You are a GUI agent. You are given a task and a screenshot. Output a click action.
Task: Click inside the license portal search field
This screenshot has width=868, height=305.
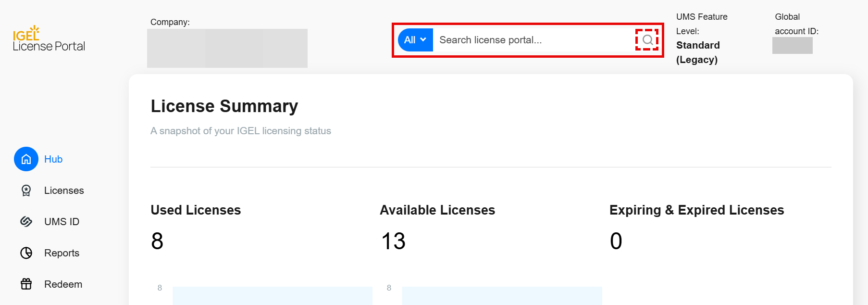529,40
